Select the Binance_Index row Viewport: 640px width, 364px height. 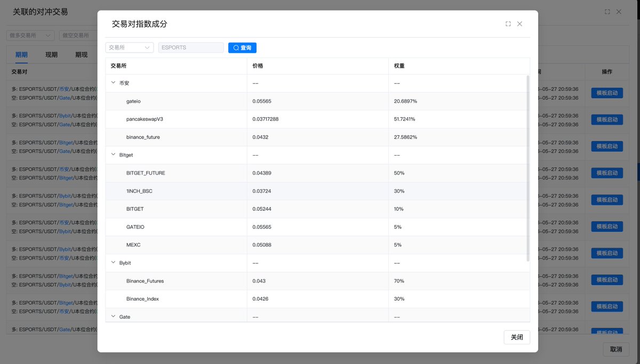click(x=318, y=299)
